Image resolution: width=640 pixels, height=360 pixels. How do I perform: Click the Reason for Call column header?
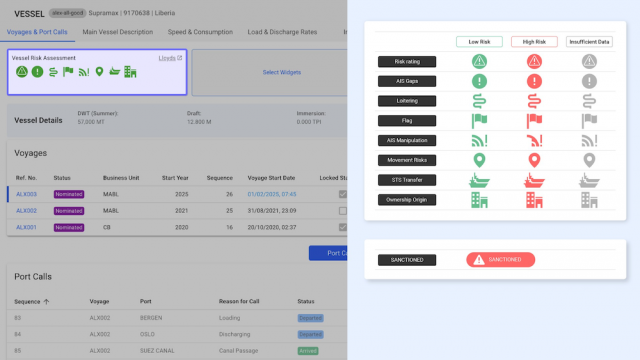(239, 302)
